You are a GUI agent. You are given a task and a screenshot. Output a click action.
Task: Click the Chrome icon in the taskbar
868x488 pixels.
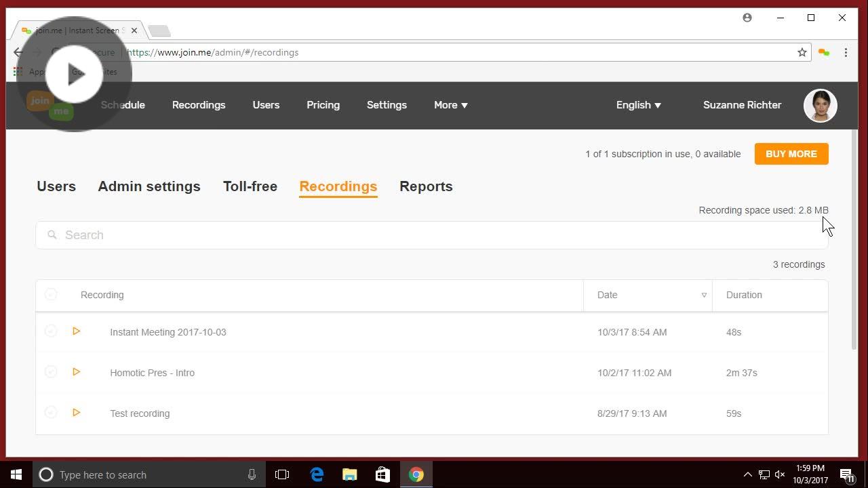(x=416, y=474)
